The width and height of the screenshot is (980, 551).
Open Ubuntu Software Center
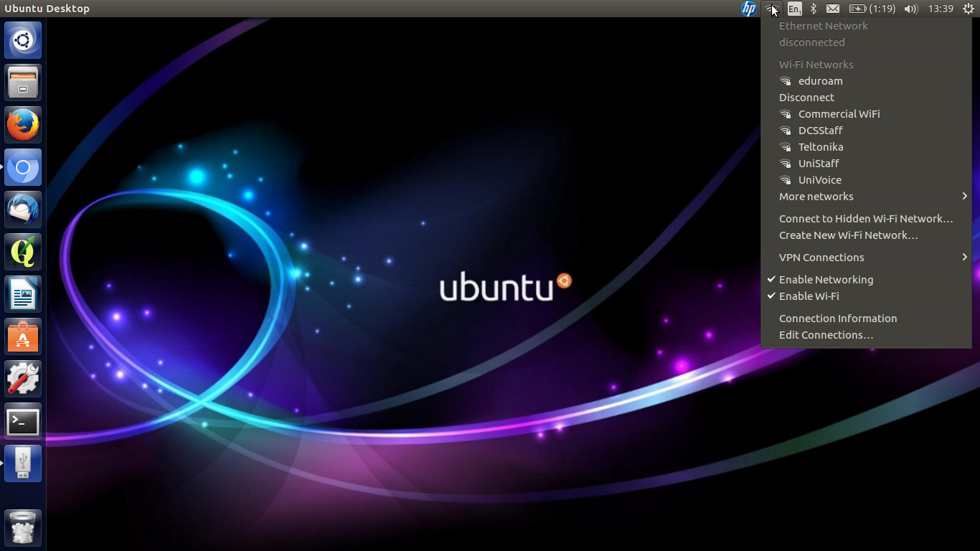click(23, 336)
